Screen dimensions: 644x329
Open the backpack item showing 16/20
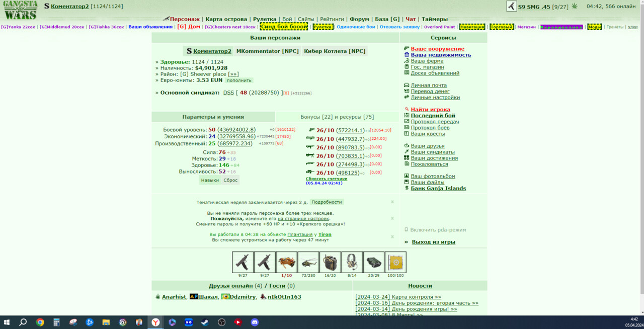[330, 262]
